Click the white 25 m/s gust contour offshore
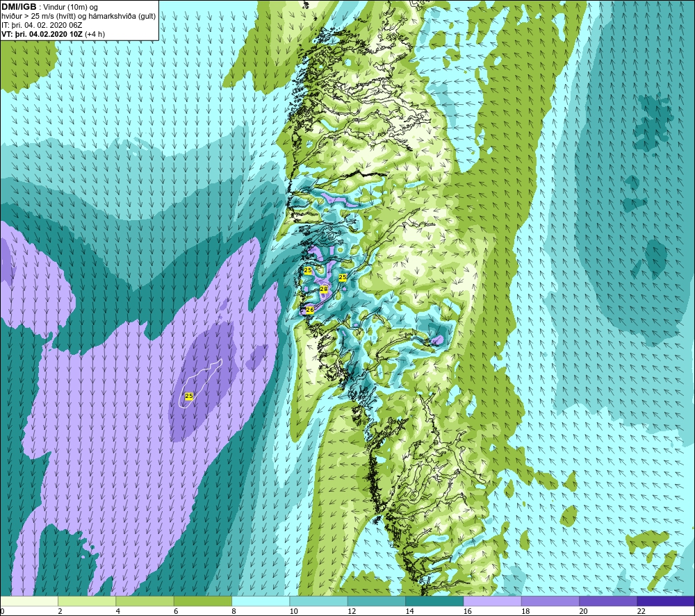The width and height of the screenshot is (695, 616). click(200, 383)
